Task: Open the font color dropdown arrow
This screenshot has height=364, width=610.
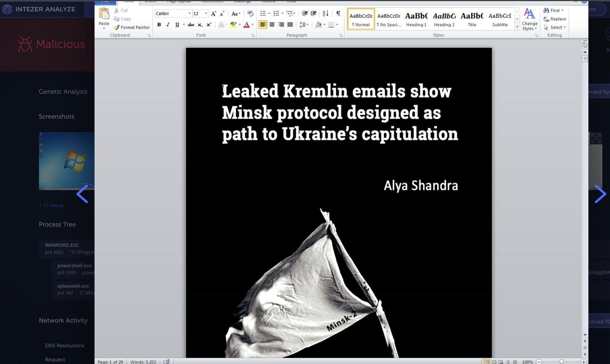Action: coord(253,25)
